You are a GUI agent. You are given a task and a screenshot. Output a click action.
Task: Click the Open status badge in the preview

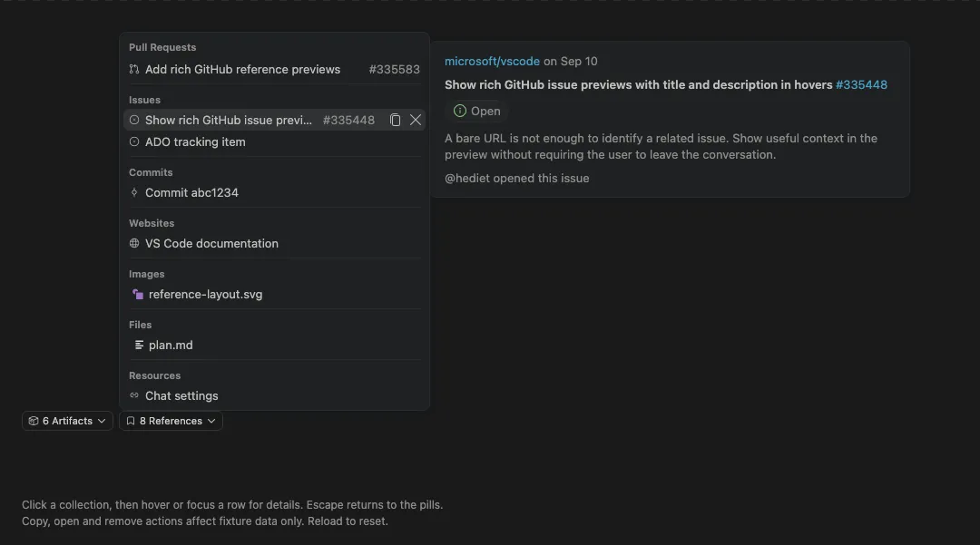(x=477, y=112)
